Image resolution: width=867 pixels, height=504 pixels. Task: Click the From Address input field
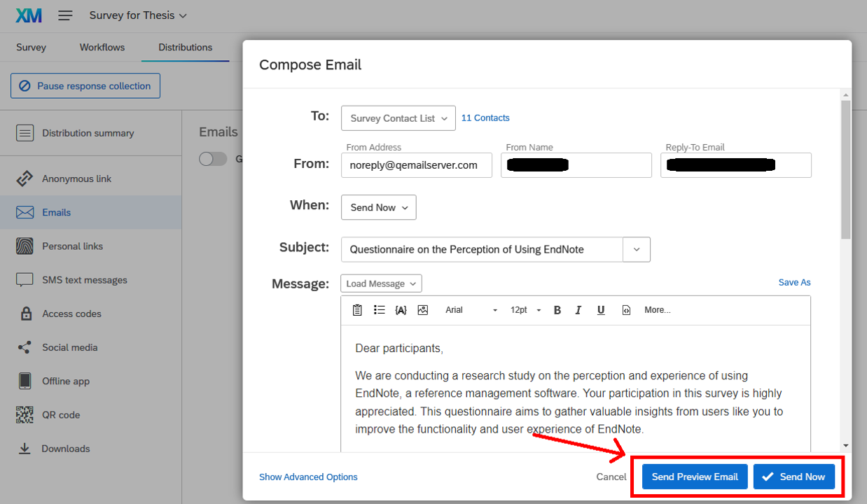(416, 166)
